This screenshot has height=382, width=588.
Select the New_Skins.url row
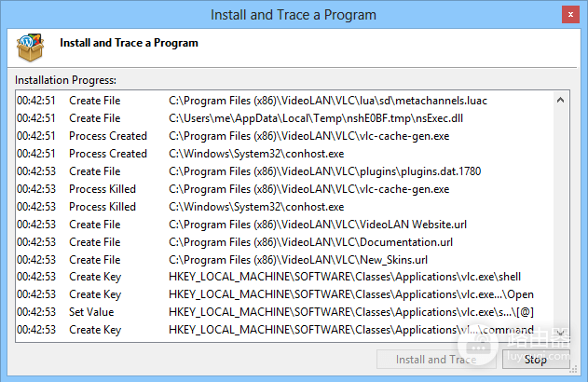coord(284,259)
